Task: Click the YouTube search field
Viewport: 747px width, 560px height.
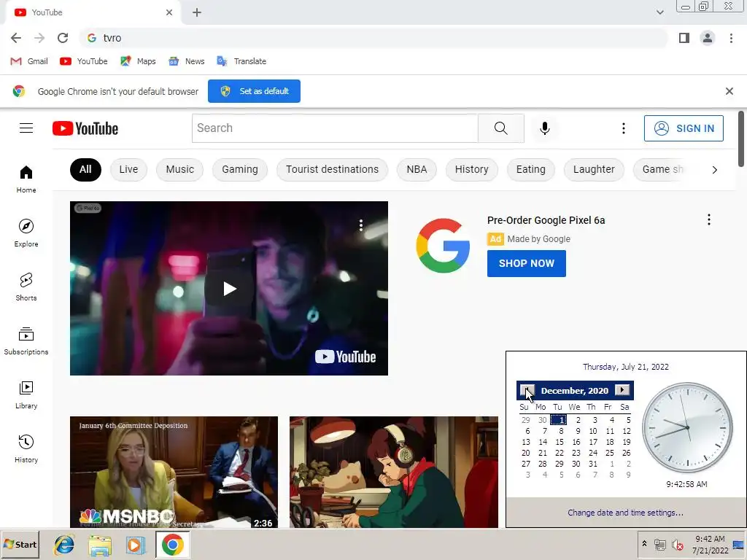Action: click(x=335, y=128)
